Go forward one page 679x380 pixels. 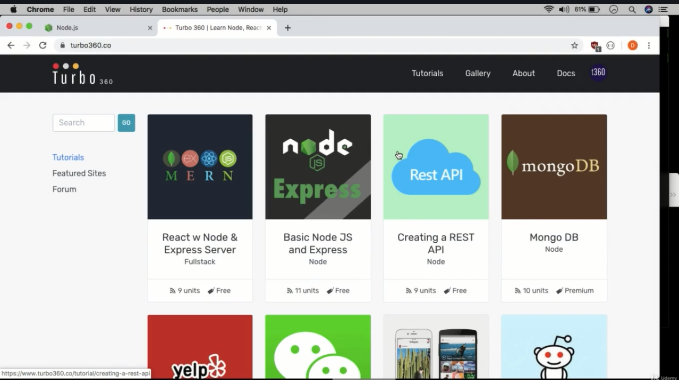coord(27,45)
